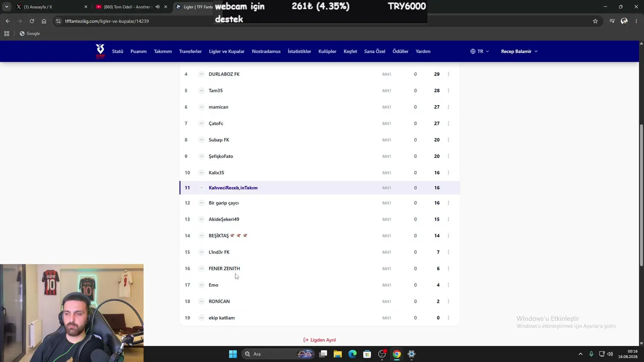Click the TFF Fantezi Lig logo
This screenshot has width=644, height=362.
pyautogui.click(x=100, y=51)
